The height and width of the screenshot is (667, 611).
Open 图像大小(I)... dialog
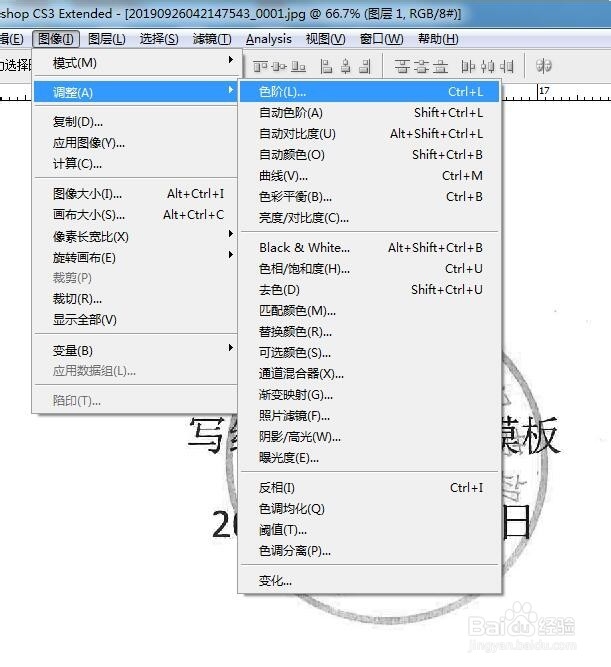[x=135, y=194]
